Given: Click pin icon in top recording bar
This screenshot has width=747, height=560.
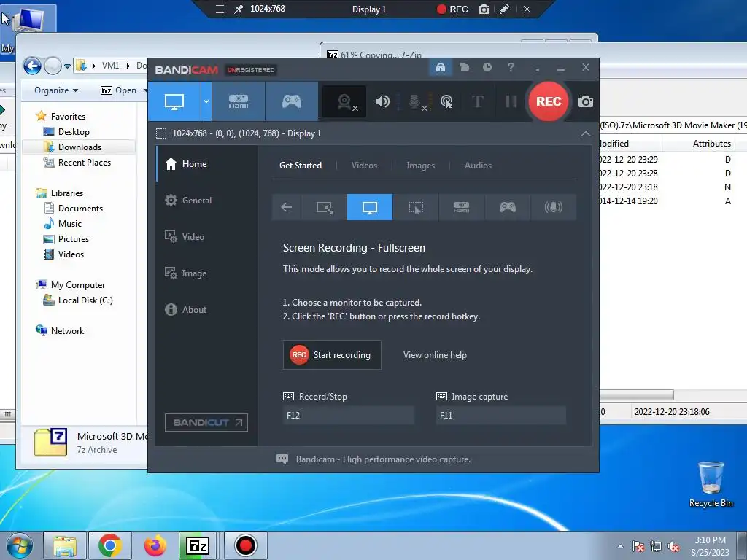Looking at the screenshot, I should (239, 9).
